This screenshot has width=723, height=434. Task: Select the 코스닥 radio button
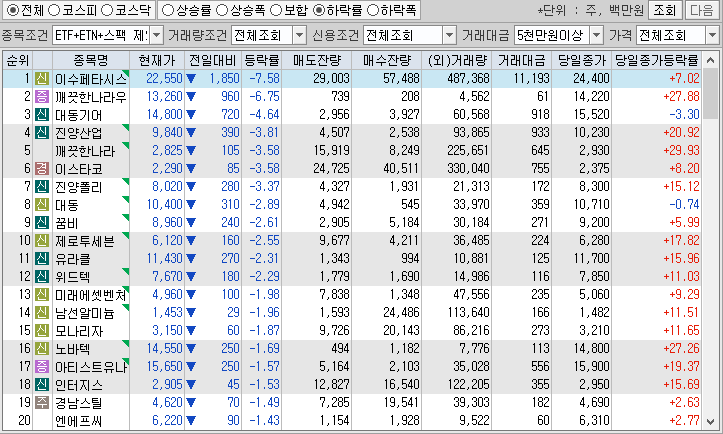coord(107,10)
